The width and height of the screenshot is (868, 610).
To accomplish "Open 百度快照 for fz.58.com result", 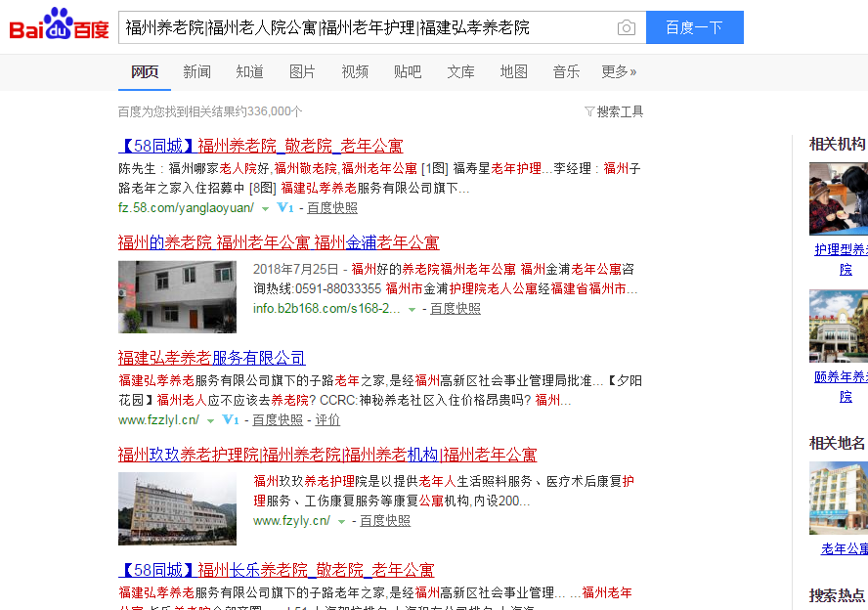I will pos(332,208).
